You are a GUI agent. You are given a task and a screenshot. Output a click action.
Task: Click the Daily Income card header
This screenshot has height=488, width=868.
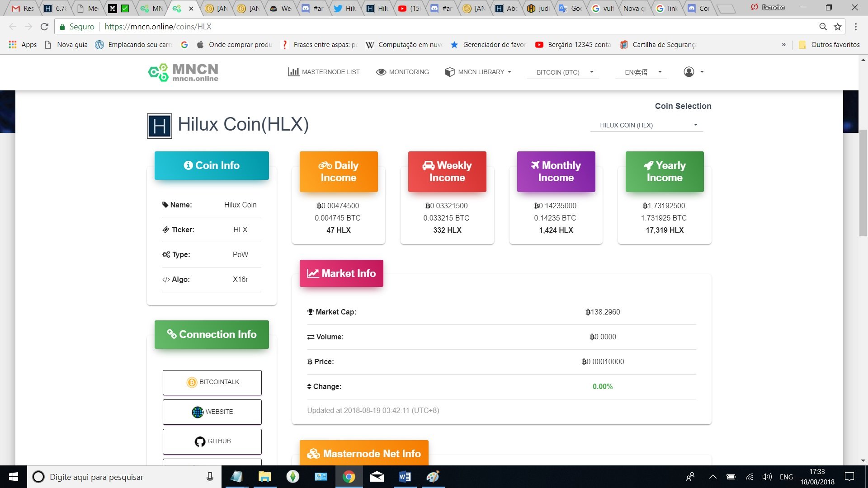pos(339,172)
